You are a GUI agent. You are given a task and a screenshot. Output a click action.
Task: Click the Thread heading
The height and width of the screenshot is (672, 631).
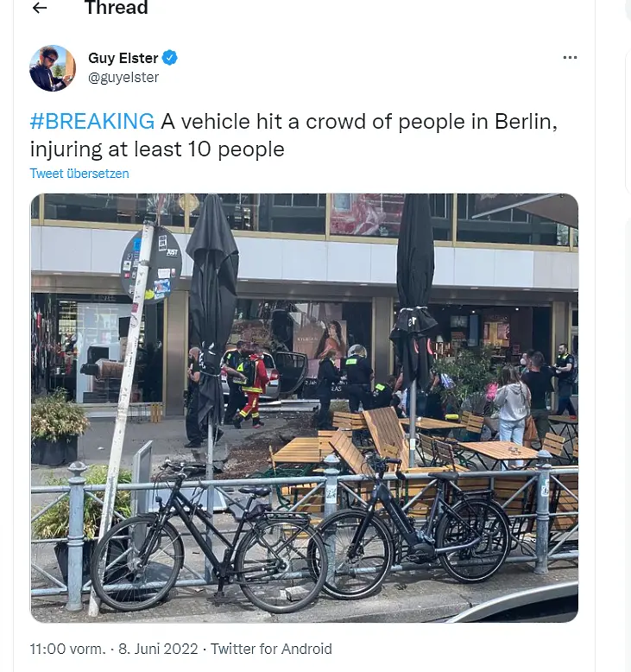click(116, 8)
